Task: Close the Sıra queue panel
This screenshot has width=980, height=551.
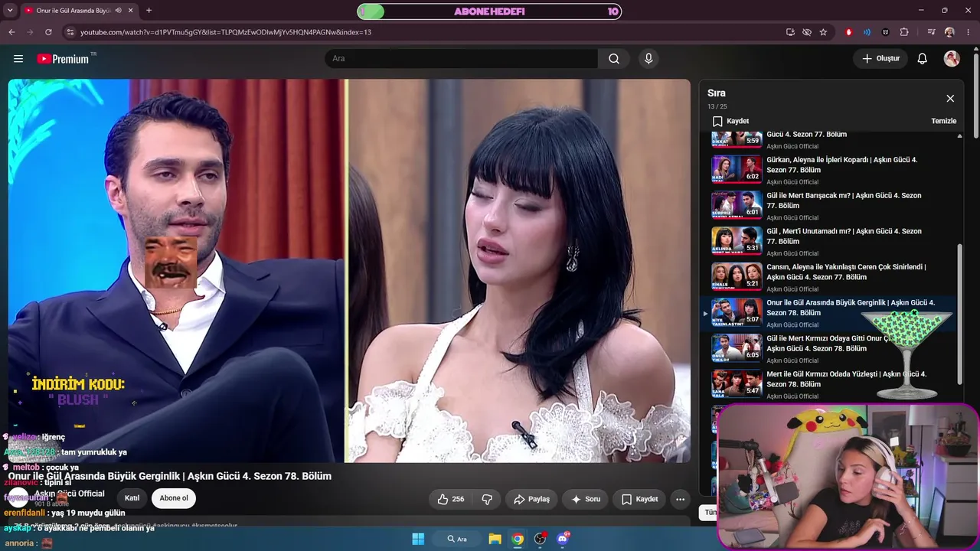Action: click(x=950, y=99)
